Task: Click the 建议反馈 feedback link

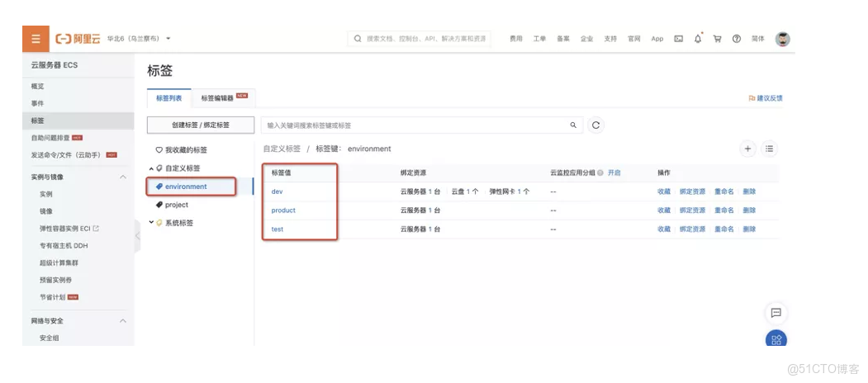Action: tap(766, 98)
